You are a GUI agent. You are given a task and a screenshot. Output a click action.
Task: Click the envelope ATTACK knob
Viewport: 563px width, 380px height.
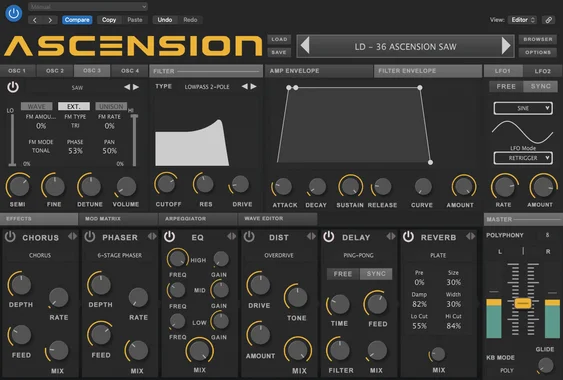(x=283, y=187)
